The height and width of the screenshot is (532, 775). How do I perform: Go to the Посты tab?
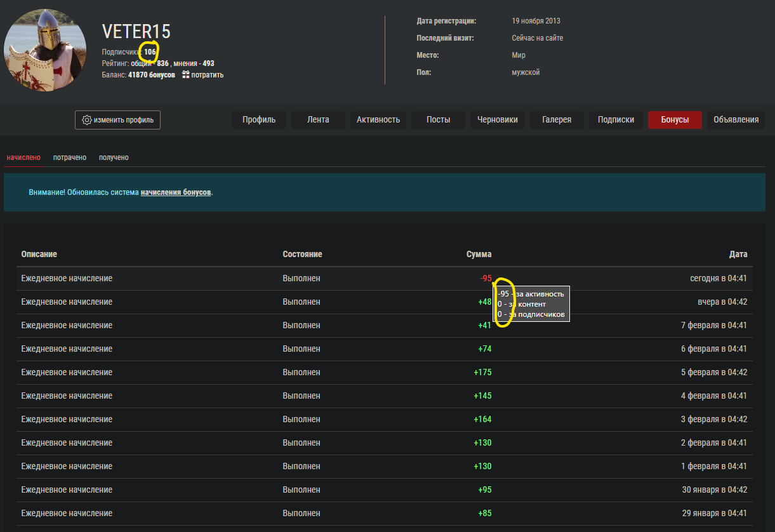pyautogui.click(x=438, y=120)
